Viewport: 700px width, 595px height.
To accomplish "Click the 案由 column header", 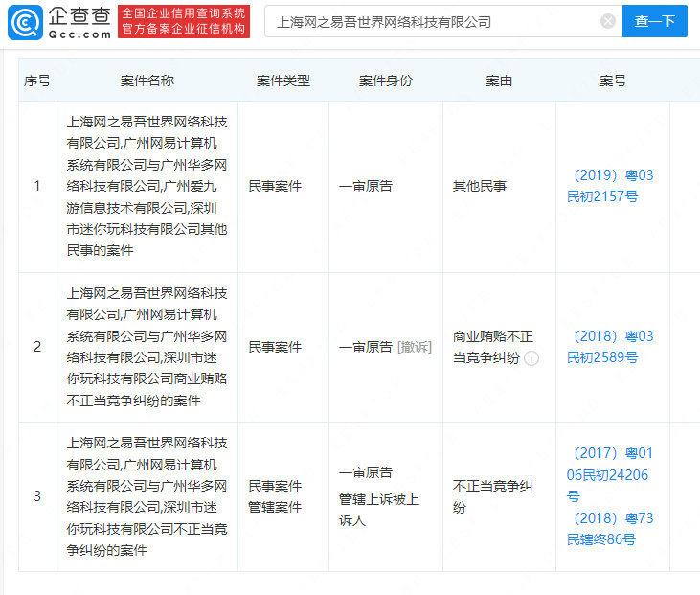I will click(x=499, y=80).
